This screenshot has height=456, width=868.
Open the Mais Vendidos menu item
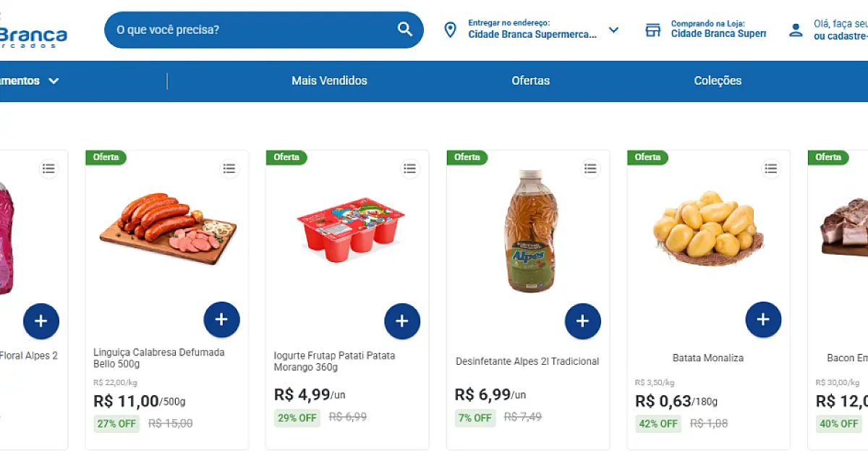[x=329, y=81]
